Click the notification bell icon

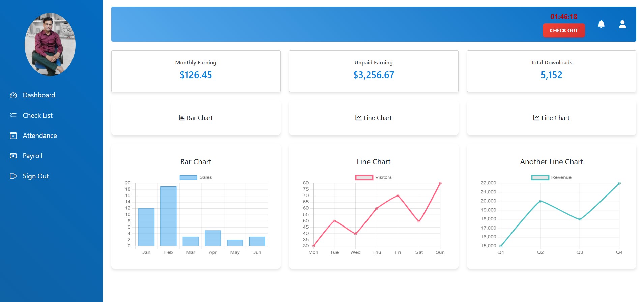[601, 24]
